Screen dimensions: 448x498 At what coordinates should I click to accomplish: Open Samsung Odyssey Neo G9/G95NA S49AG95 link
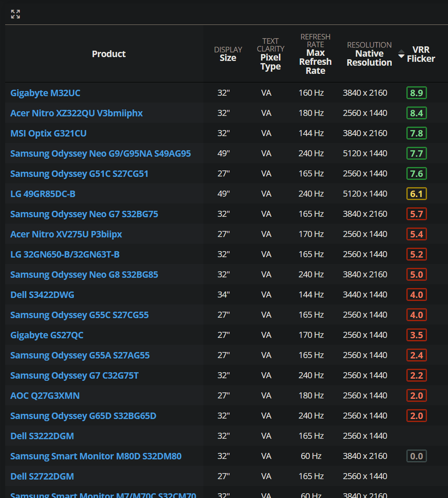[x=101, y=153]
